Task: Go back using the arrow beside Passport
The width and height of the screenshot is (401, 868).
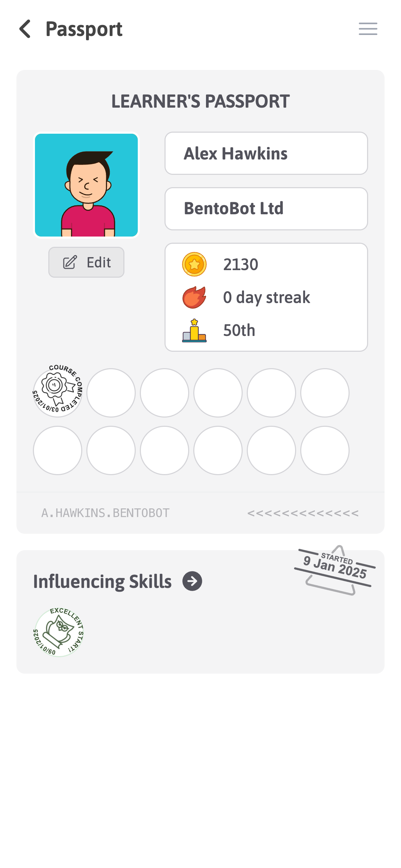Action: tap(25, 29)
